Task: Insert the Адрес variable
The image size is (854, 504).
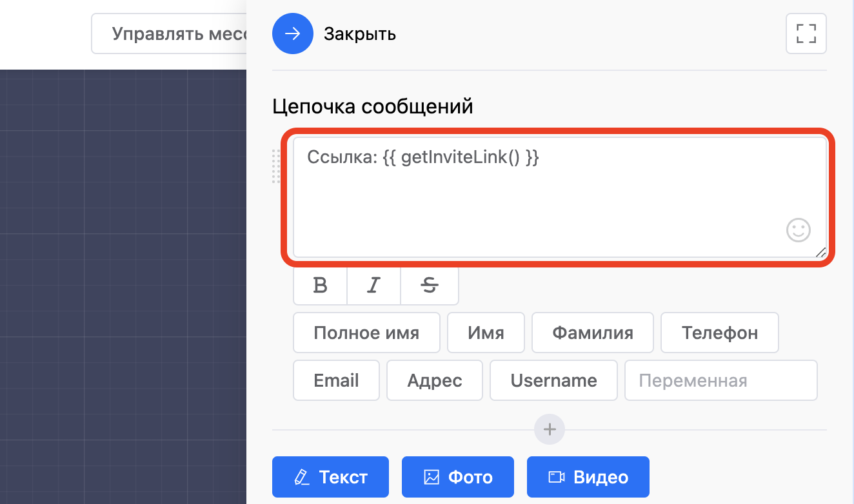Action: point(434,380)
